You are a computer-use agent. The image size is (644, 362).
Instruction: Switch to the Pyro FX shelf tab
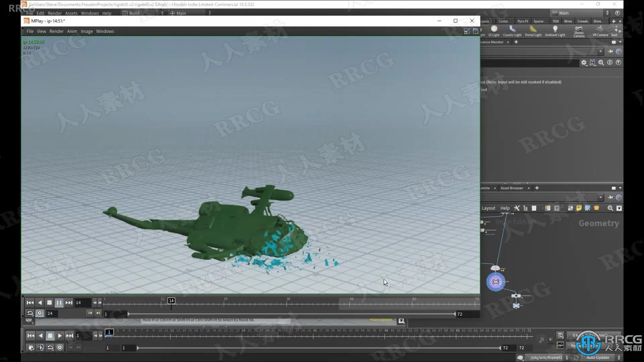coord(522,21)
